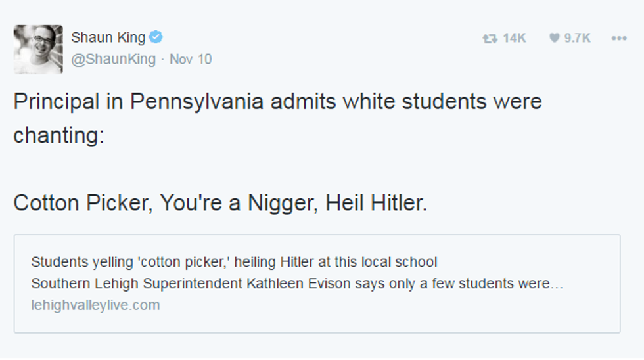The width and height of the screenshot is (644, 360).
Task: Click the 14K retweet count
Action: (514, 39)
